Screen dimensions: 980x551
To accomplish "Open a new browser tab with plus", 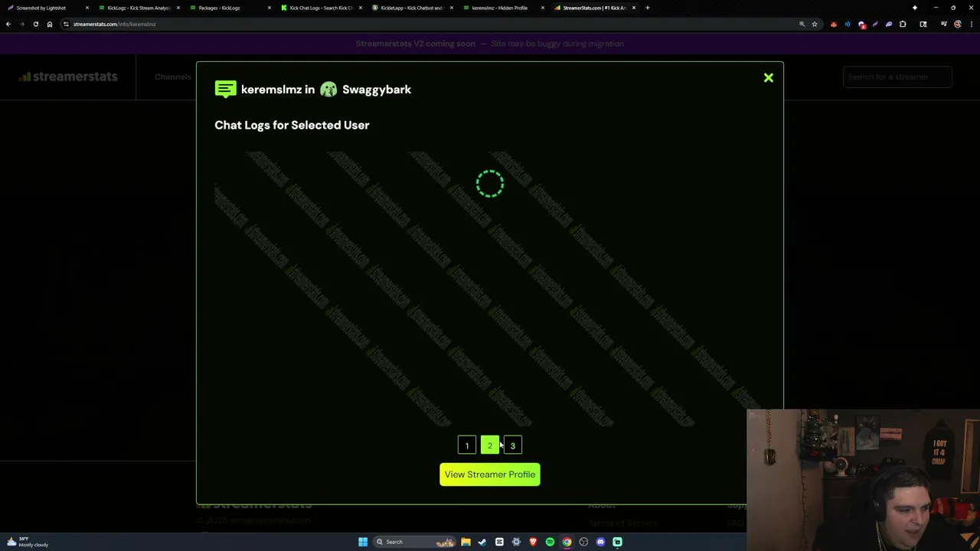I will [648, 8].
